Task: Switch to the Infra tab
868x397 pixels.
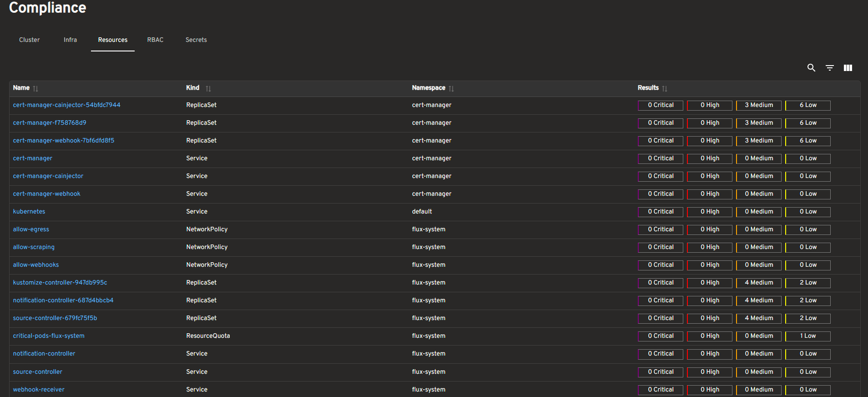Action: (x=70, y=40)
